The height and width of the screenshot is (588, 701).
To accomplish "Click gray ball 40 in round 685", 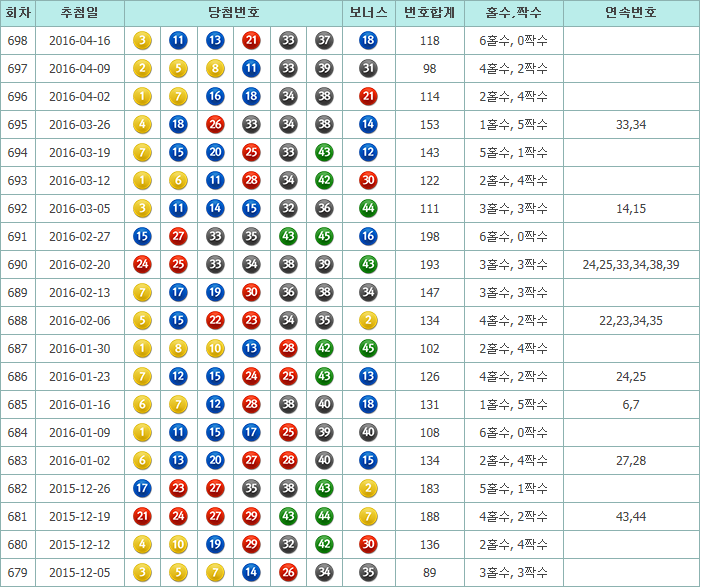I will click(x=324, y=405).
